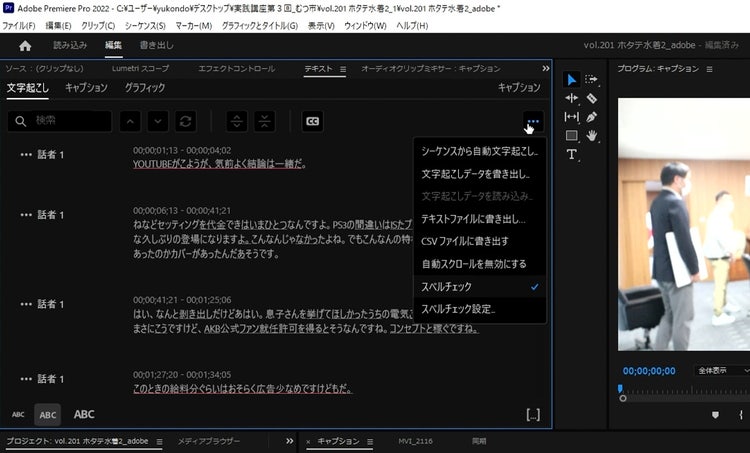Open the Project panel menu
The image size is (750, 453).
pyautogui.click(x=159, y=442)
